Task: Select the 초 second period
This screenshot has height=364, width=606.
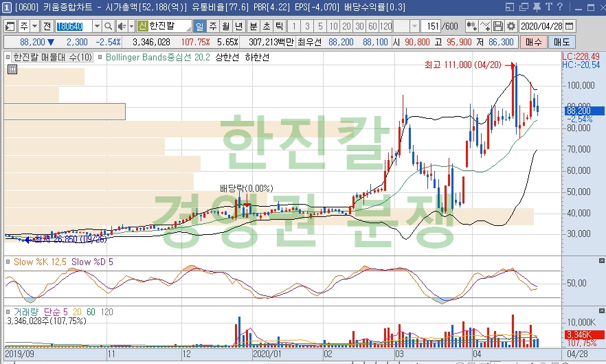Action: [x=267, y=26]
